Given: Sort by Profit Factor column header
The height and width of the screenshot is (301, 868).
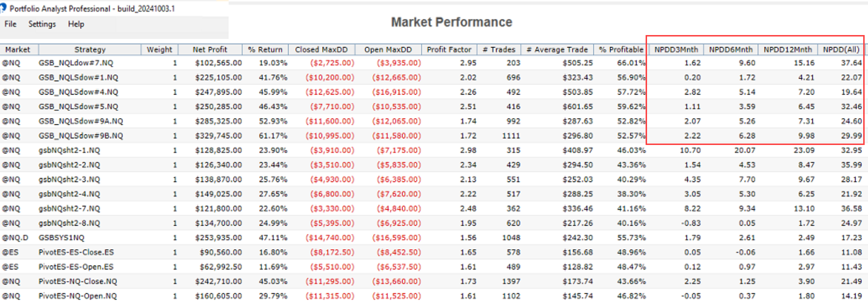Looking at the screenshot, I should [x=449, y=49].
